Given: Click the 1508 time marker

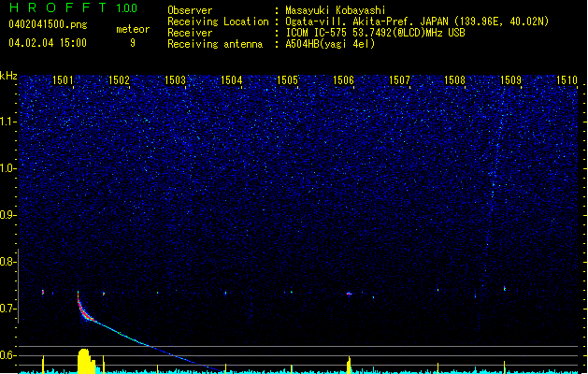Looking at the screenshot, I should (x=455, y=80).
